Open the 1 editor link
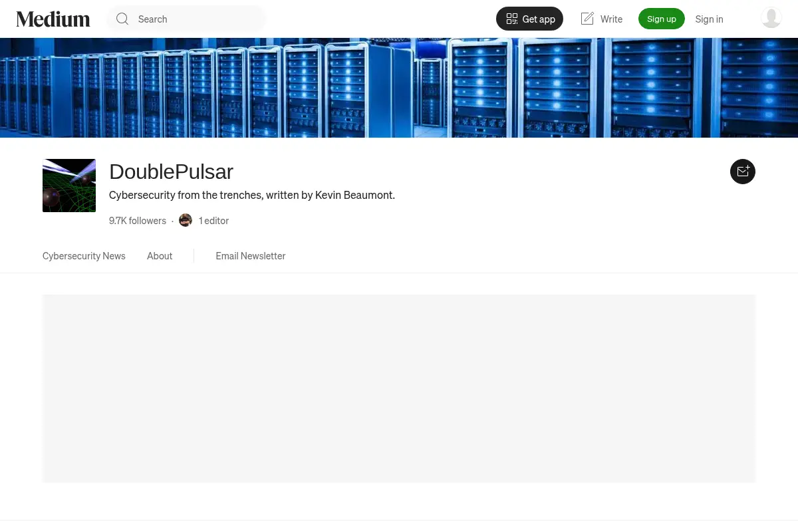Image resolution: width=798 pixels, height=532 pixels. click(213, 221)
